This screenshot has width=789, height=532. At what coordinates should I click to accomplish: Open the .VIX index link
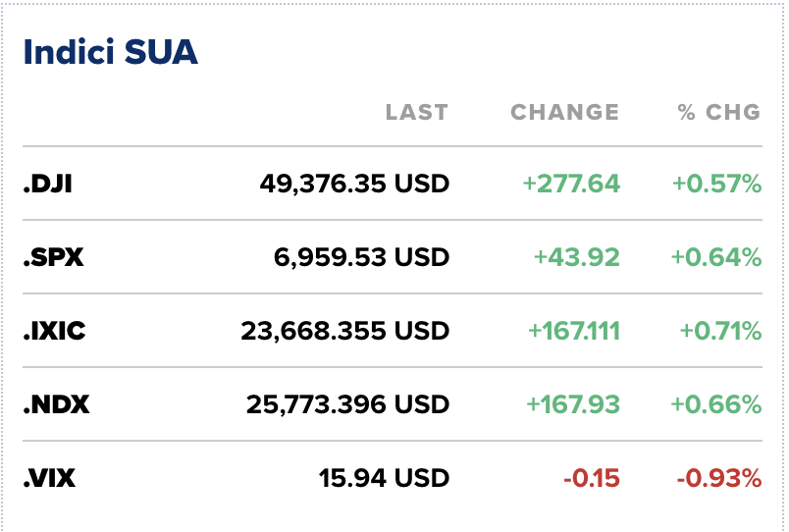coord(50,478)
